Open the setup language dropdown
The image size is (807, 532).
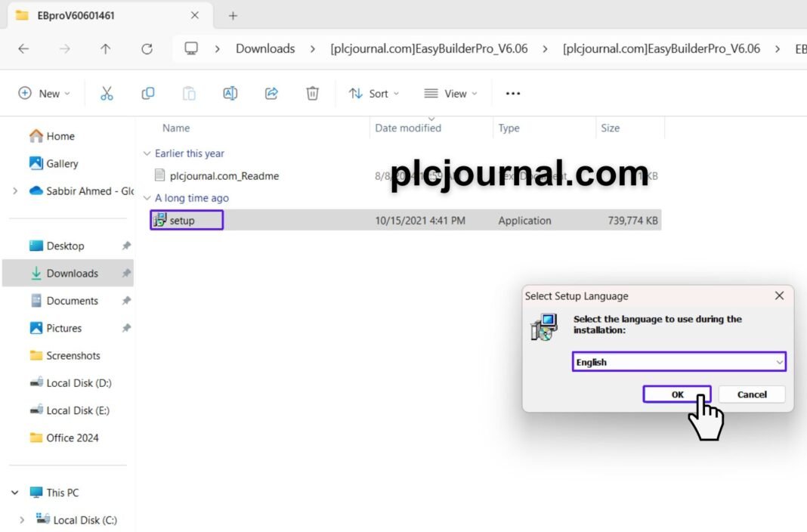pos(679,362)
